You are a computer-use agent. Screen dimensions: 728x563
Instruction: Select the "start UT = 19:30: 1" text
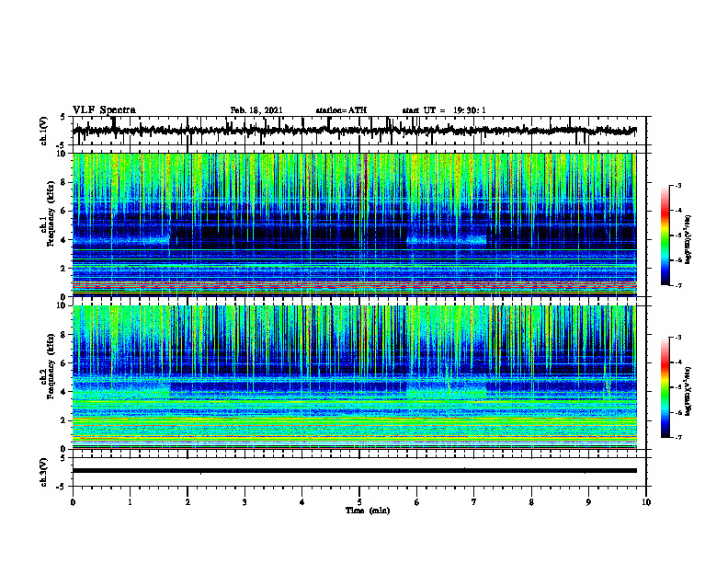point(444,110)
